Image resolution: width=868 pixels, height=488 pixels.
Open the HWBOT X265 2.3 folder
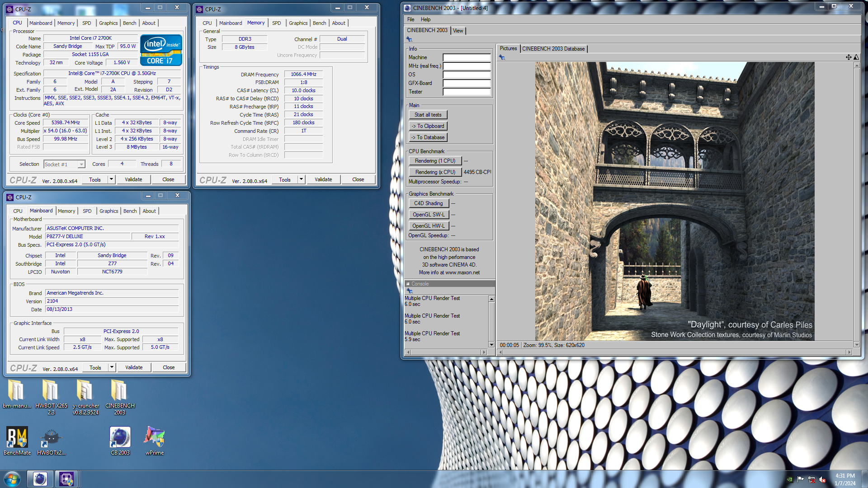(x=51, y=397)
